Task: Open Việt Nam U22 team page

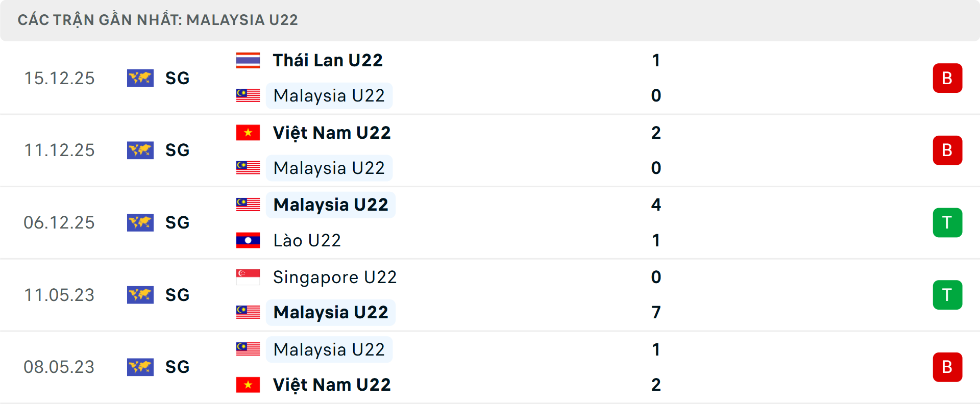Action: coord(331,132)
